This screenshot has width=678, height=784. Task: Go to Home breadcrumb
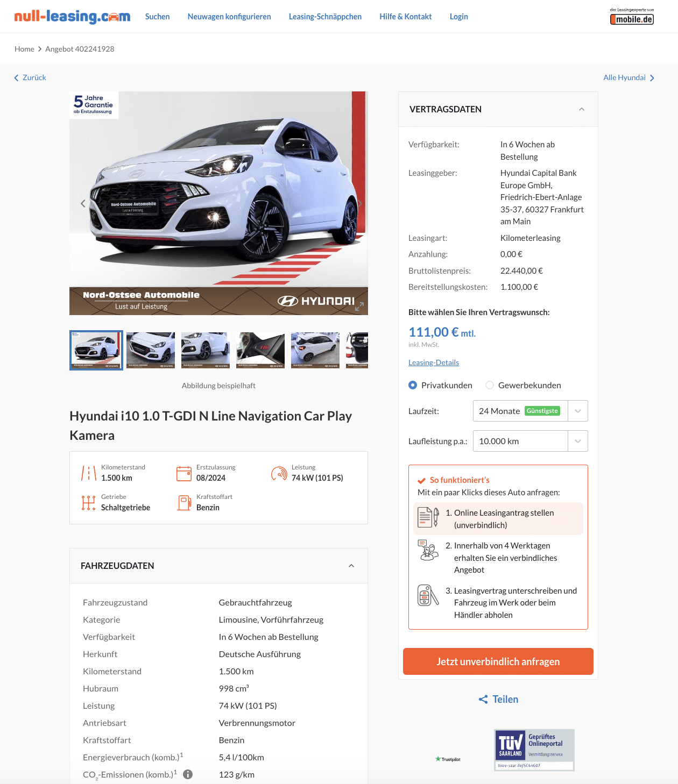click(24, 49)
